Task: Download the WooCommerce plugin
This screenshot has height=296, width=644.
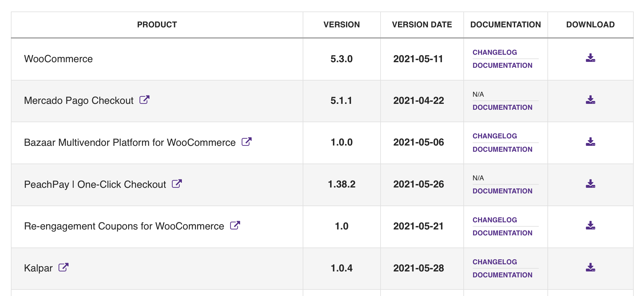Action: click(590, 58)
